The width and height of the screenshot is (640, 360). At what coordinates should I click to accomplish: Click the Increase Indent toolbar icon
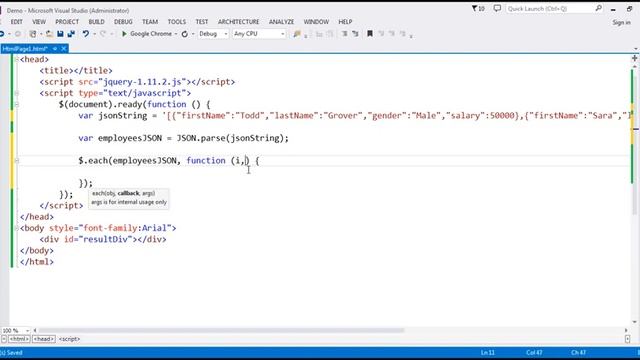[x=356, y=34]
